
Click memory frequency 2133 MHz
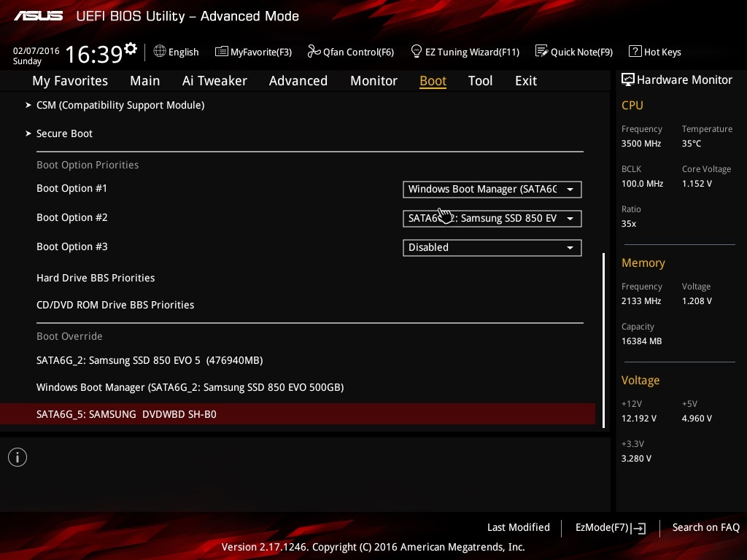click(x=640, y=301)
